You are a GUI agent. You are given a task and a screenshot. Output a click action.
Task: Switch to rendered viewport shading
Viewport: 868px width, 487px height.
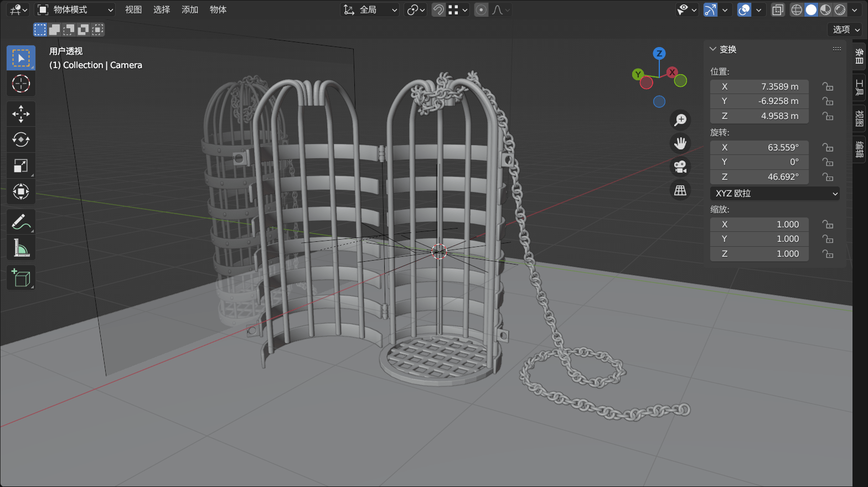coord(840,9)
